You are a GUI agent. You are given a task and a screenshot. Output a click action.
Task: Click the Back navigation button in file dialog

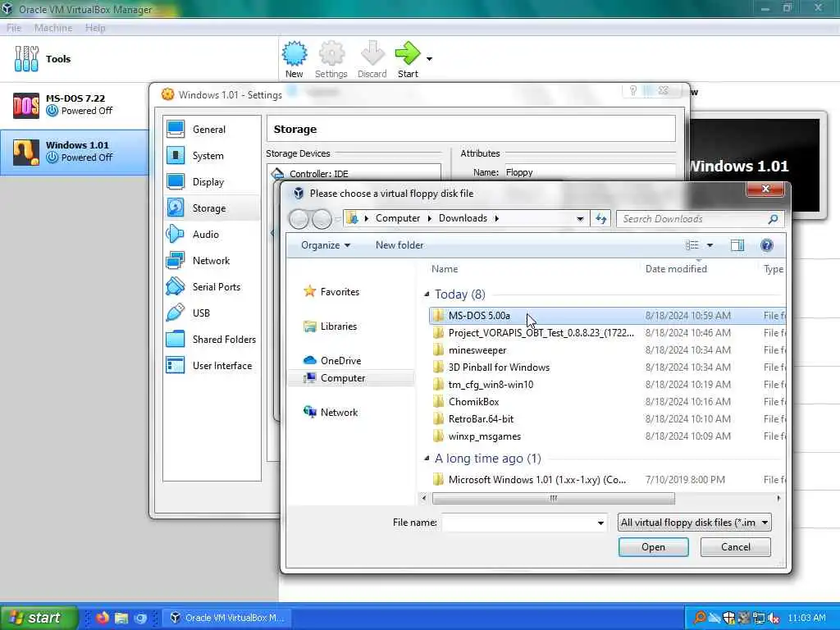click(x=299, y=218)
